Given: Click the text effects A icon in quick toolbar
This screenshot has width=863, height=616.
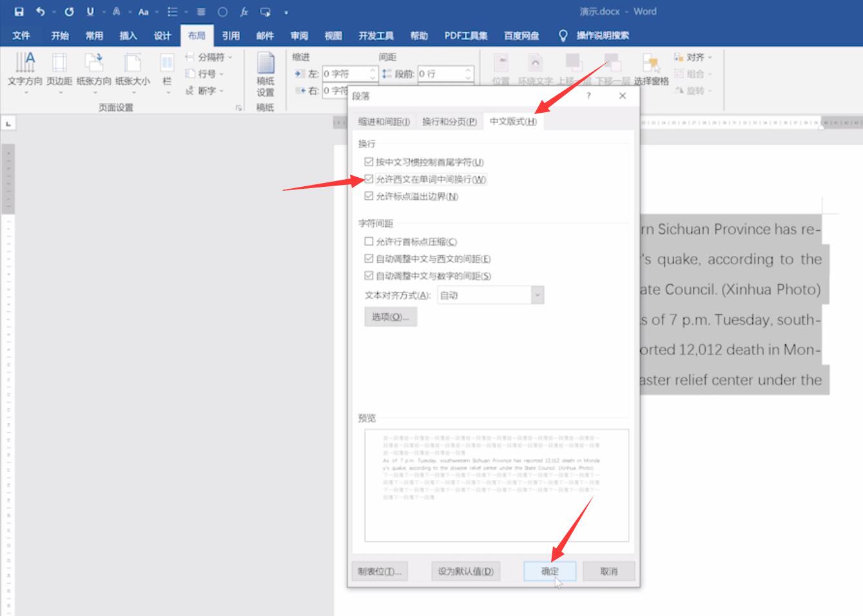Looking at the screenshot, I should 117,12.
